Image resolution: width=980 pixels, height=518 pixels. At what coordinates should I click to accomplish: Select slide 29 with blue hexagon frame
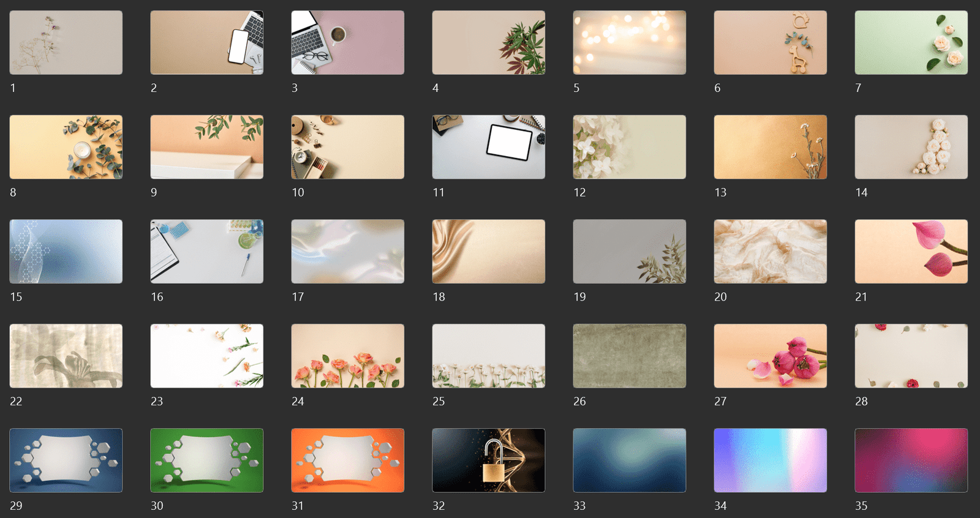pyautogui.click(x=66, y=460)
